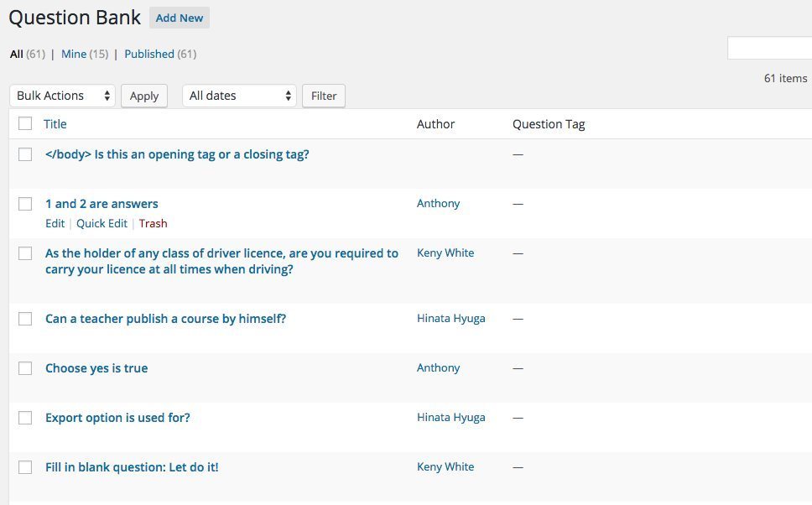Viewport: 812px width, 505px height.
Task: Toggle the select-all checkbox beside Title
Action: [x=25, y=123]
